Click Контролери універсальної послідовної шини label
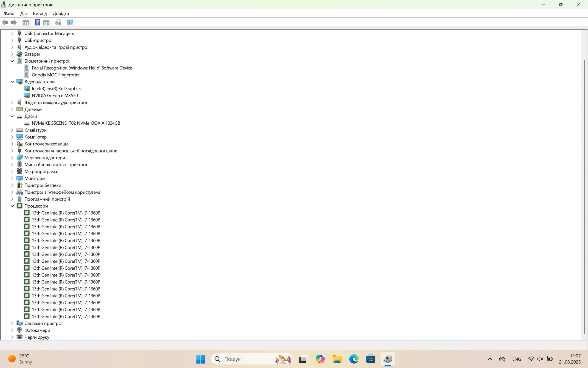 pyautogui.click(x=71, y=151)
